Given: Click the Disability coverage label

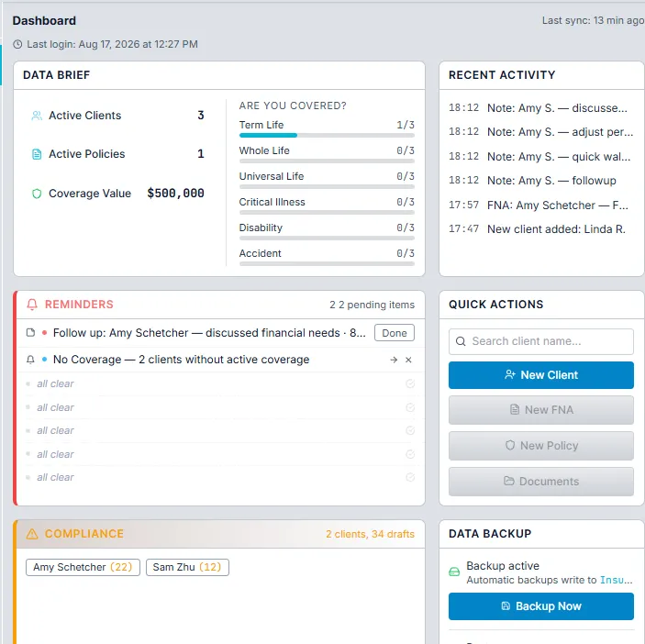Looking at the screenshot, I should click(x=261, y=228).
